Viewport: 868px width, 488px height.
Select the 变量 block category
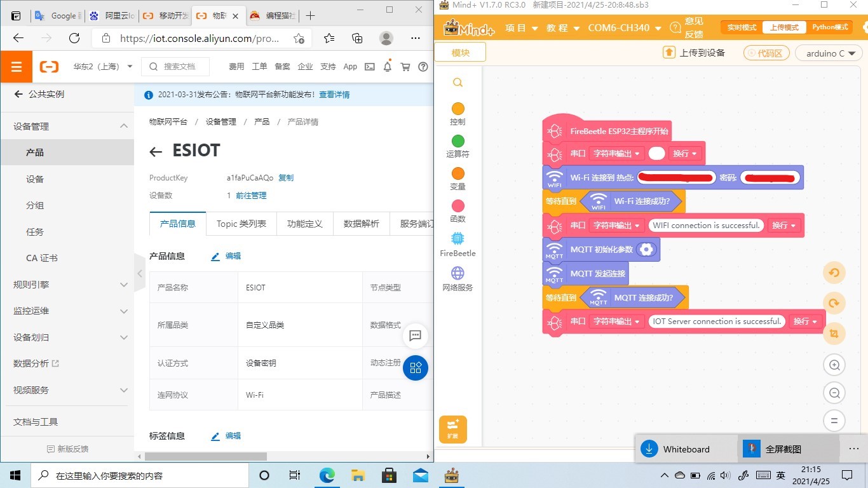(458, 179)
